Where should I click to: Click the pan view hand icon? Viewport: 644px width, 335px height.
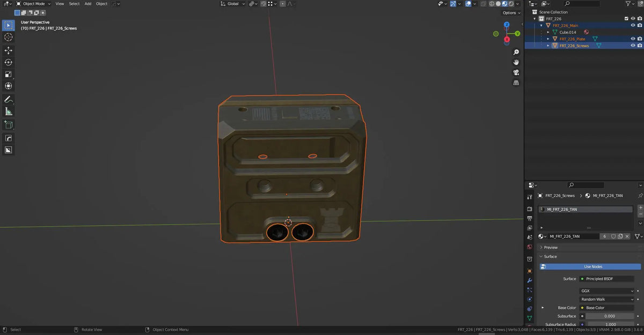tap(516, 62)
